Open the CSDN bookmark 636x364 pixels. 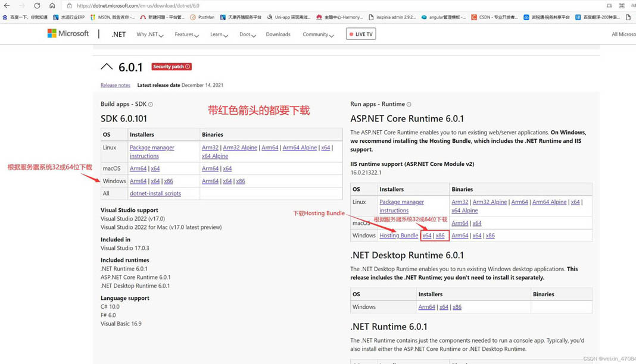pyautogui.click(x=494, y=17)
